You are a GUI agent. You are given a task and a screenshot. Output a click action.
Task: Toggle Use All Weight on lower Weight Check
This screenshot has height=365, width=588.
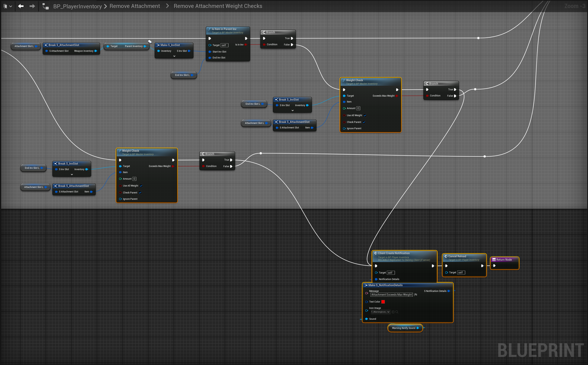pyautogui.click(x=141, y=186)
